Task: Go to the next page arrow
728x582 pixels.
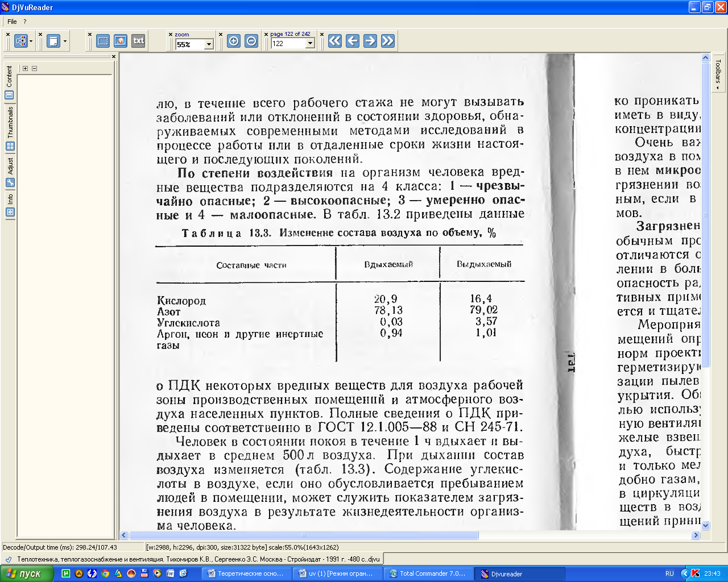Action: [x=370, y=41]
